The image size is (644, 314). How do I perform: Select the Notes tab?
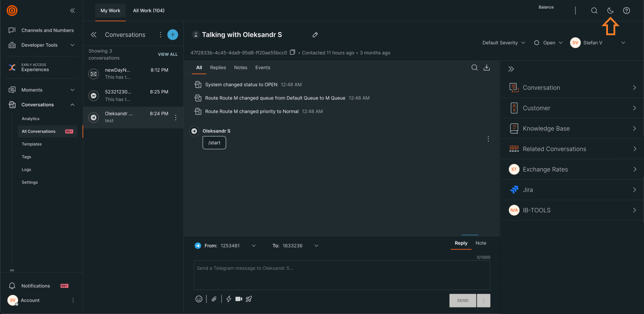coord(241,67)
